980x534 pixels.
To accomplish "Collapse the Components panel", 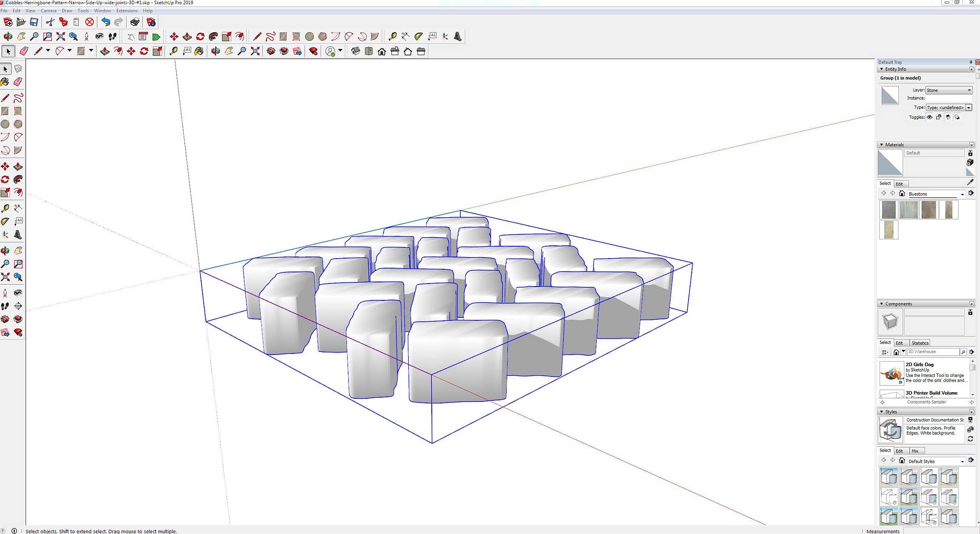I will point(881,304).
